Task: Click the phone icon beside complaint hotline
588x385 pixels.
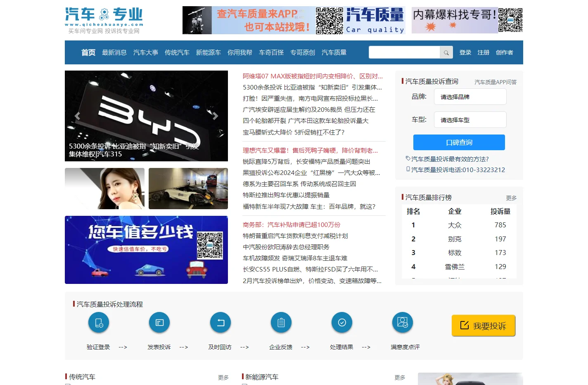Action: coord(408,169)
